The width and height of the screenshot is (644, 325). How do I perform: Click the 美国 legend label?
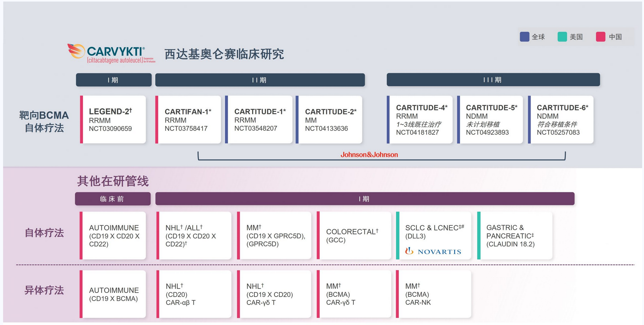(x=576, y=37)
